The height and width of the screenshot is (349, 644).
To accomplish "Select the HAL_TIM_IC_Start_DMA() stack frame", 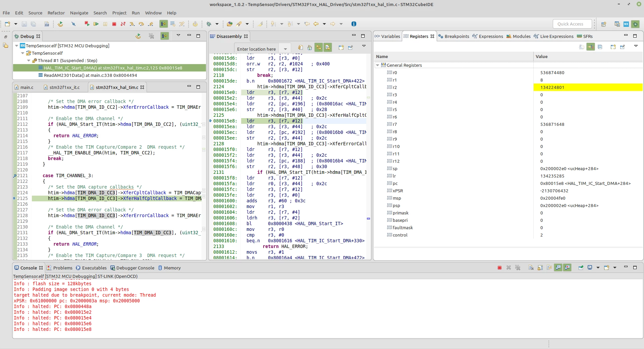I will (110, 68).
